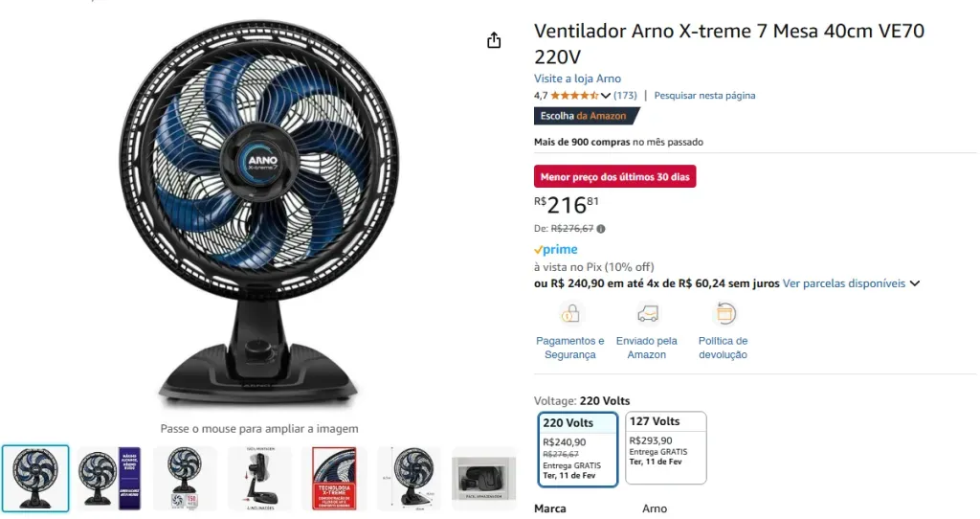The height and width of the screenshot is (519, 980).
Task: Expand the rating breakdown chevron next to 4,7
Action: tap(606, 96)
